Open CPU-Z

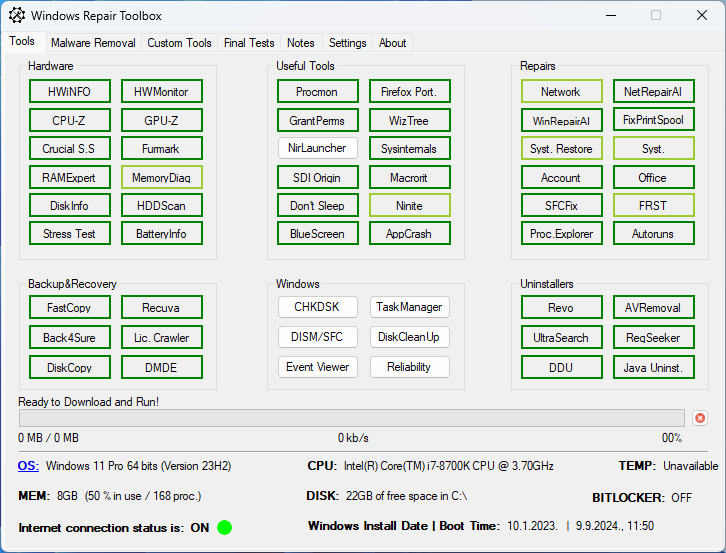[69, 120]
